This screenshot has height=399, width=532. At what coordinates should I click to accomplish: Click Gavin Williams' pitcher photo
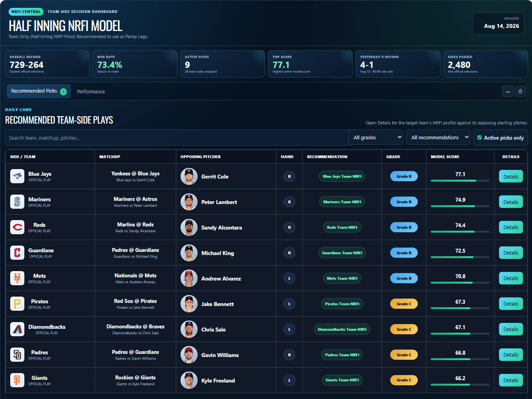[189, 355]
